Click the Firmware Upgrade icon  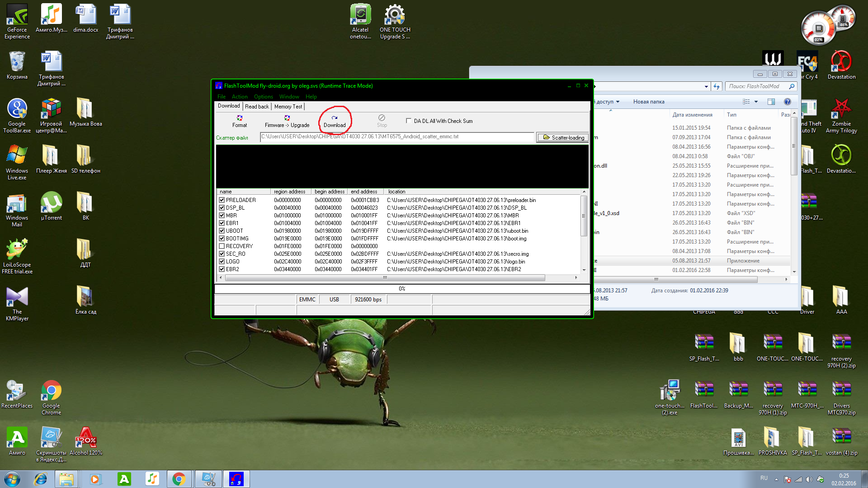point(287,118)
